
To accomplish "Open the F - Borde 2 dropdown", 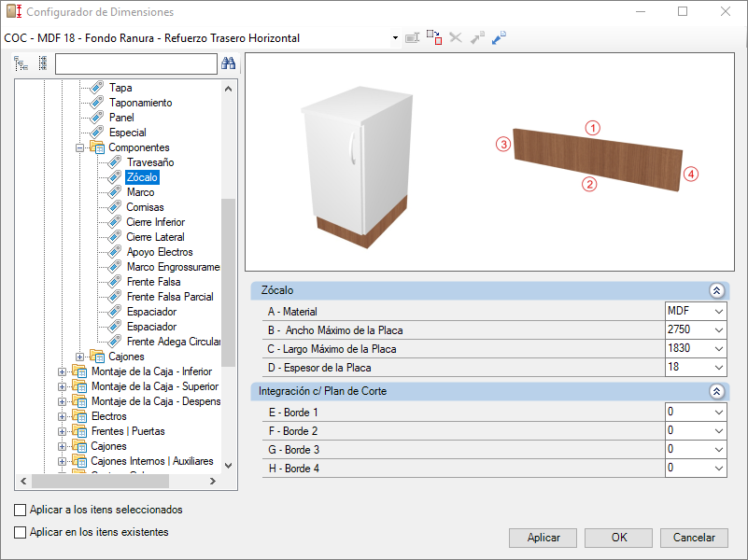I will click(x=719, y=431).
